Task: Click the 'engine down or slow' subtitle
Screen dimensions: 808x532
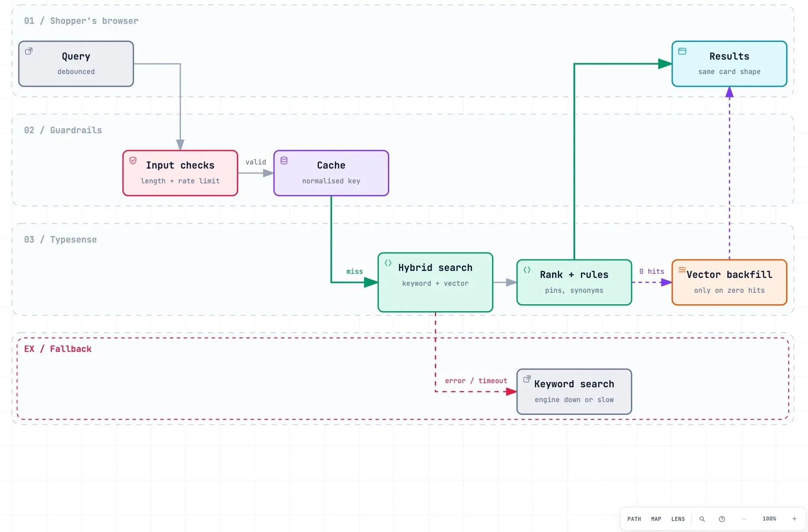Action: [x=574, y=400]
